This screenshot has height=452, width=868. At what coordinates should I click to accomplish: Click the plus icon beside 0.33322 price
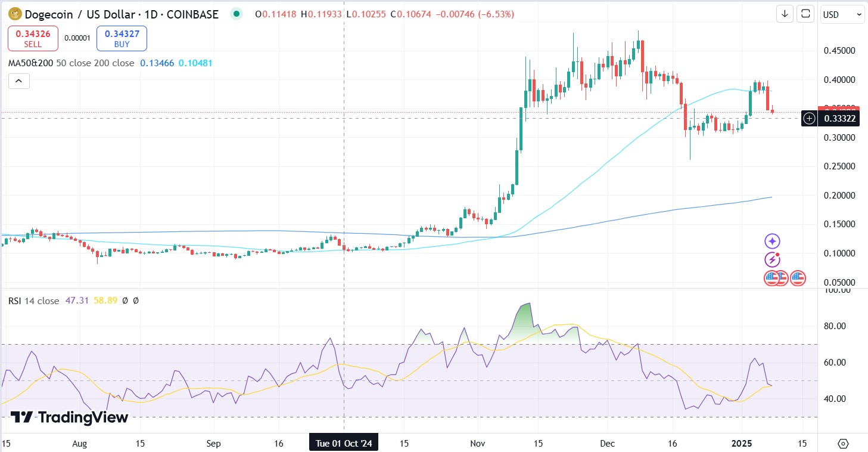coord(809,119)
